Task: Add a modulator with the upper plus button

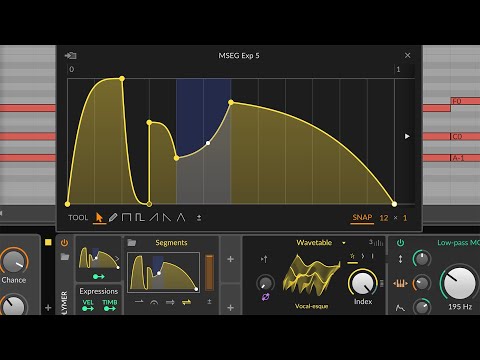Action: pos(230,259)
